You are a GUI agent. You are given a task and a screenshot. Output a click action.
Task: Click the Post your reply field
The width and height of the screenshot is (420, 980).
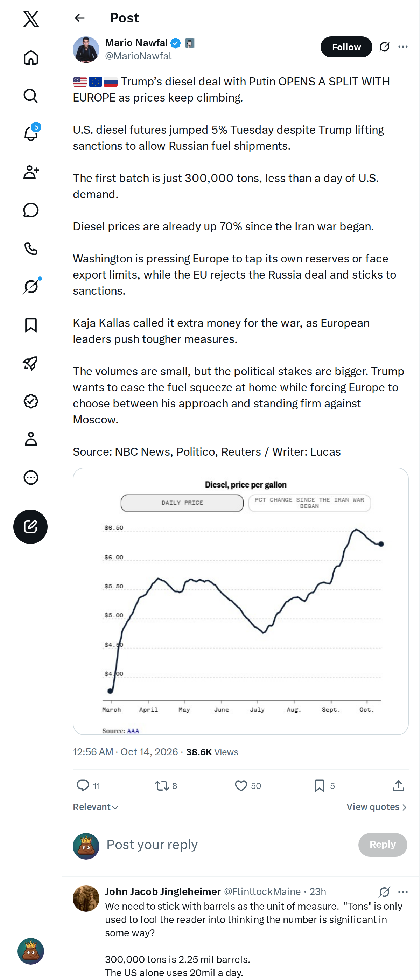click(228, 845)
